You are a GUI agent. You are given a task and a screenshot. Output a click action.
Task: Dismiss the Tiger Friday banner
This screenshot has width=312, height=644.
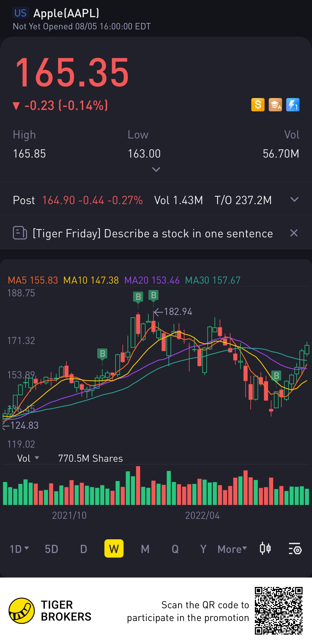[x=294, y=233]
